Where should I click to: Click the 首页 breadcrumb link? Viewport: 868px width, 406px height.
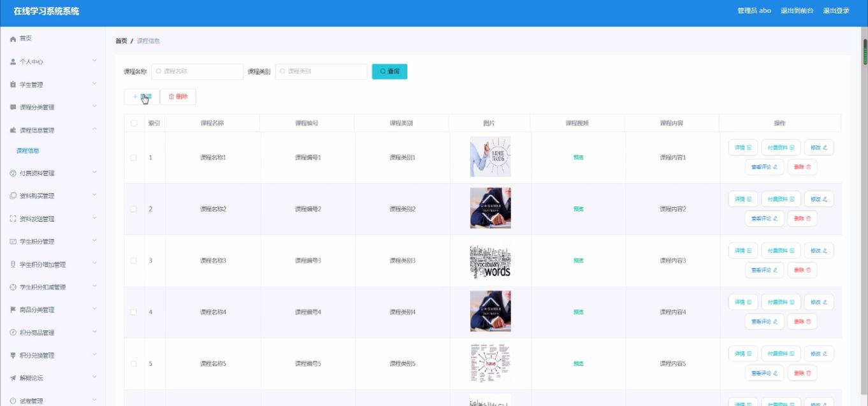tap(121, 41)
